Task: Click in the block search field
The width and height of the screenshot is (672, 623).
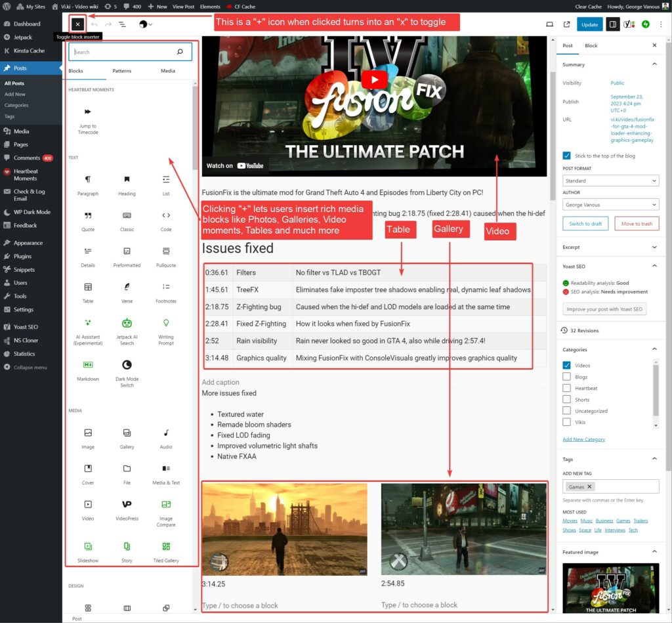Action: tap(131, 52)
